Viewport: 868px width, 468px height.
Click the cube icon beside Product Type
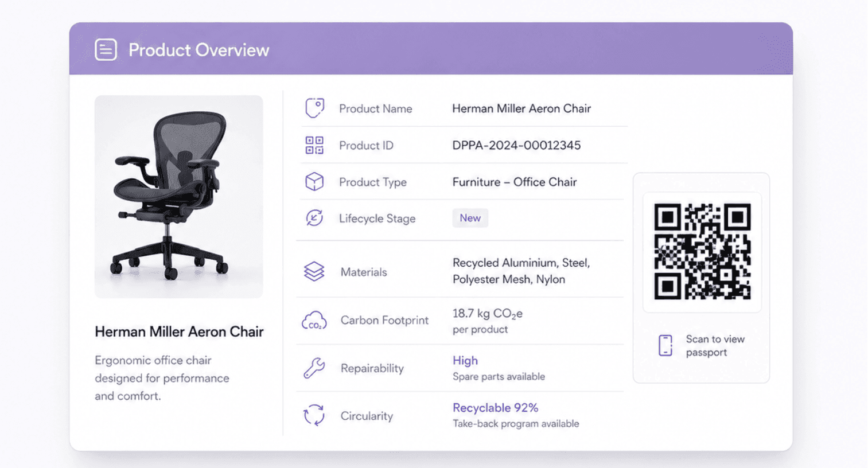(314, 182)
